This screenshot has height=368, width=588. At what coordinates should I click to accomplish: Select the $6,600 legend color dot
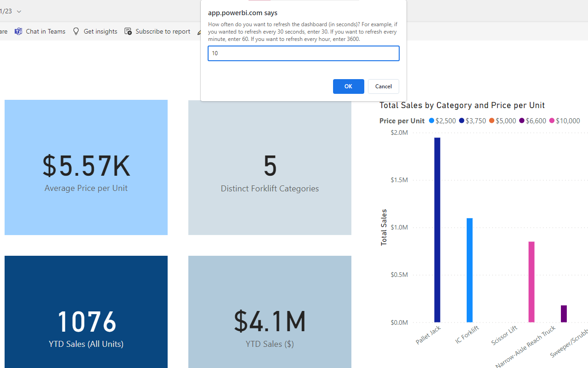[x=521, y=121]
